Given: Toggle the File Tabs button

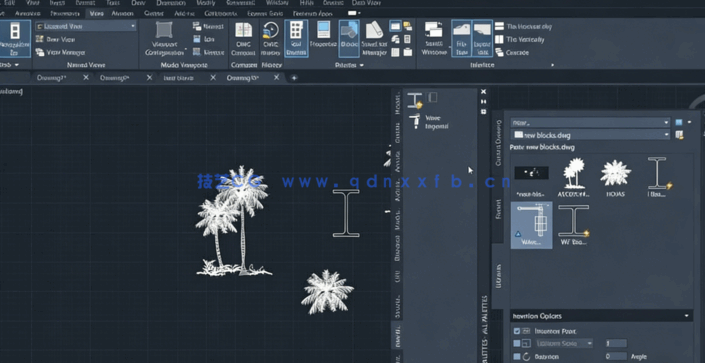Looking at the screenshot, I should (x=461, y=39).
